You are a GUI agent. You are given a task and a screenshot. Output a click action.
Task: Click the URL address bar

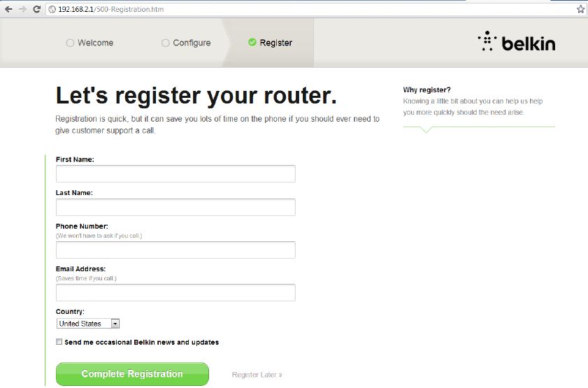[311, 9]
